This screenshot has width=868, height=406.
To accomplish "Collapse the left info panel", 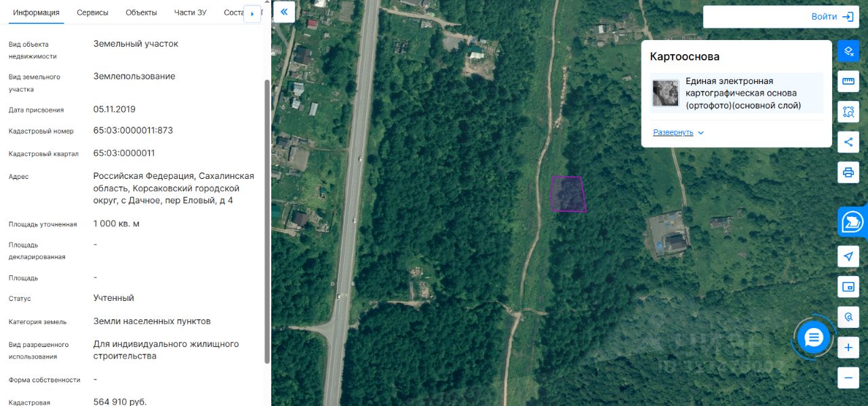I will (284, 12).
